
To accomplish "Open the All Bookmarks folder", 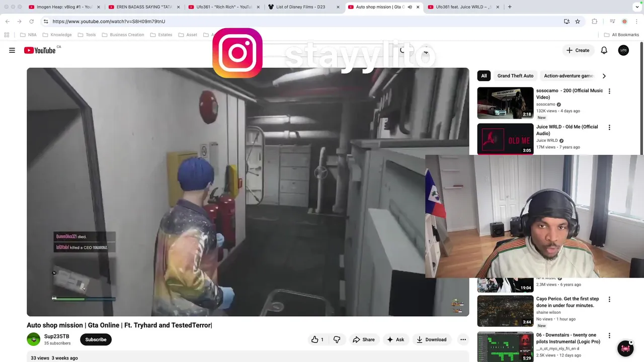I will [x=621, y=35].
